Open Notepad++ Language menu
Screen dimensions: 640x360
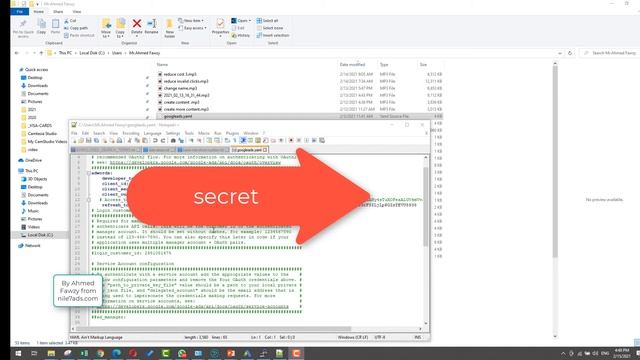(x=153, y=133)
